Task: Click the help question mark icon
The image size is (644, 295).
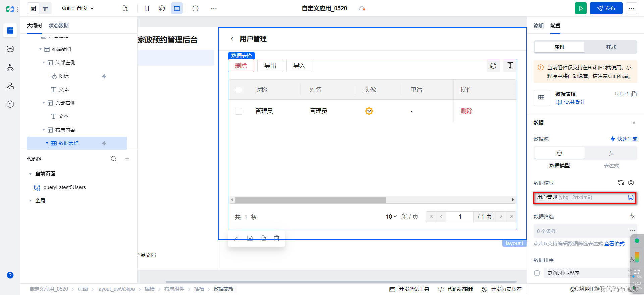Action: tap(10, 275)
